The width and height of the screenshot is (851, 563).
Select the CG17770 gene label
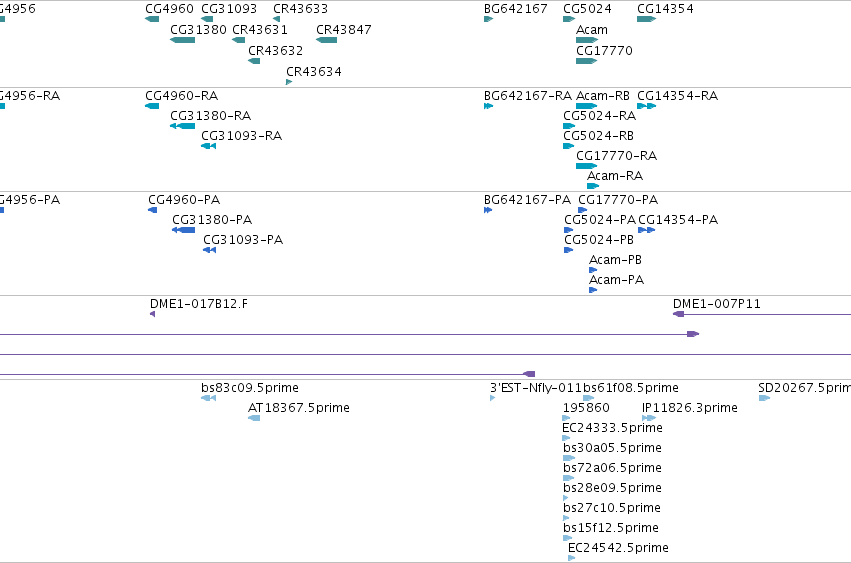(604, 50)
